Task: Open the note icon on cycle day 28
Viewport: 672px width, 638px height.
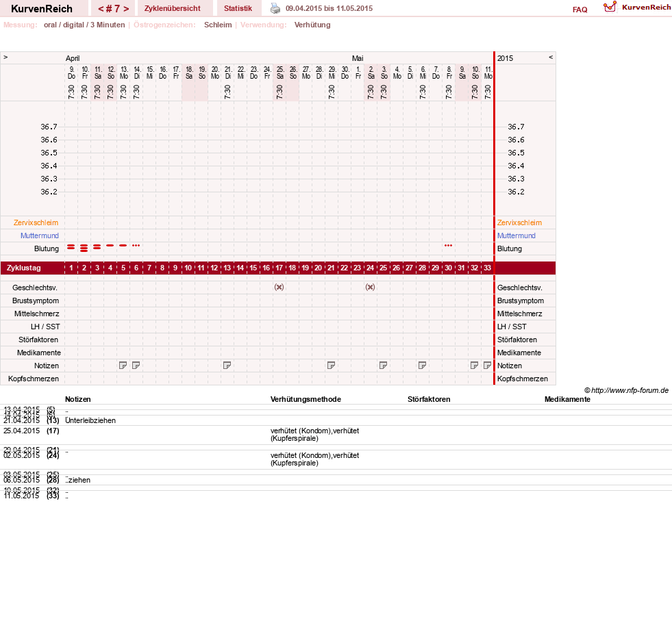Action: click(422, 366)
